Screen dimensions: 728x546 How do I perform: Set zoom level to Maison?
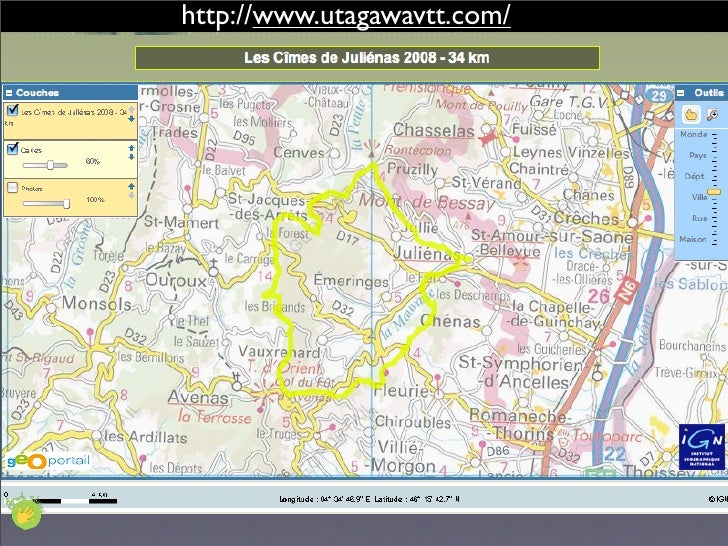pyautogui.click(x=693, y=239)
